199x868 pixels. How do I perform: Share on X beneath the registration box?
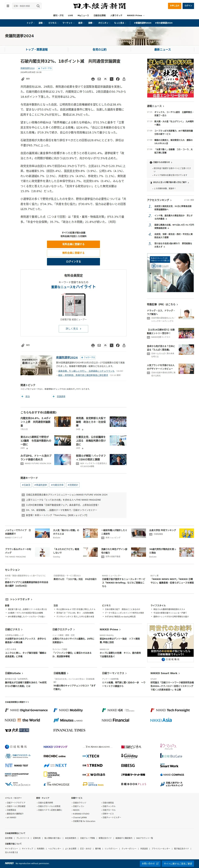click(111, 345)
